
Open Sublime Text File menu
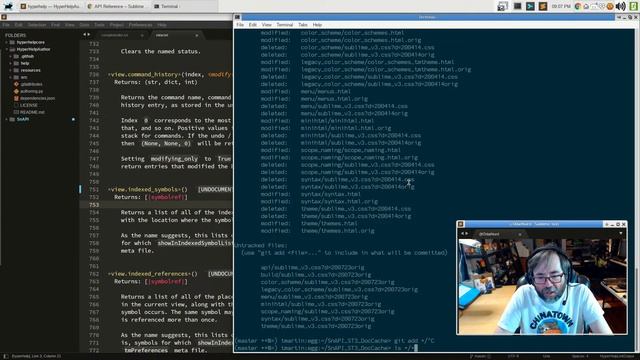point(6,25)
